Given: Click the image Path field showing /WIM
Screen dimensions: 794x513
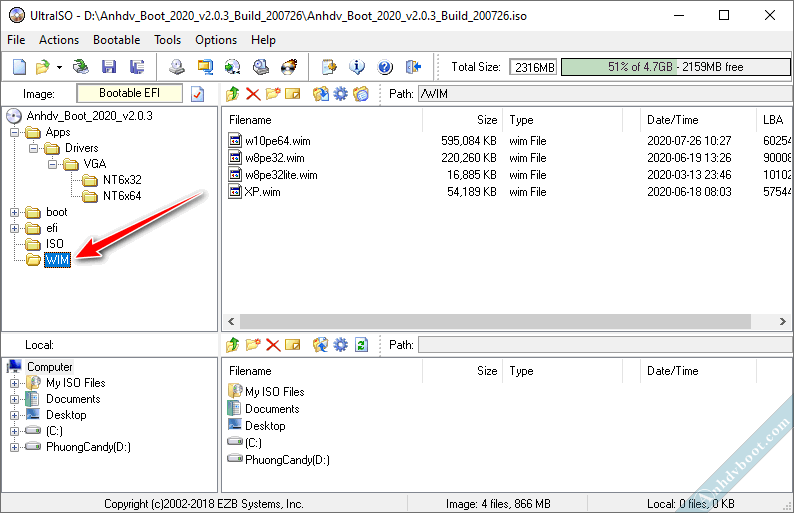Looking at the screenshot, I should tap(605, 94).
